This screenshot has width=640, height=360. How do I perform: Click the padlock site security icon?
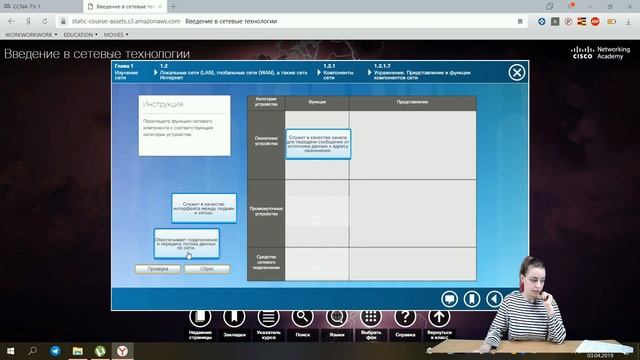click(x=63, y=21)
